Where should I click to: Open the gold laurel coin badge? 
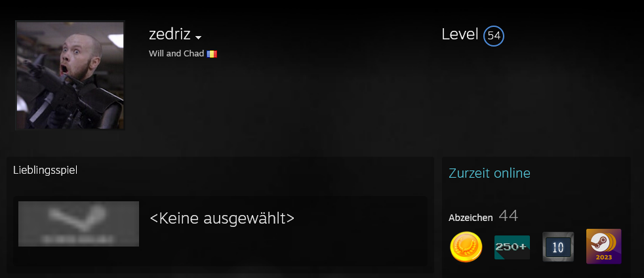[x=466, y=247]
